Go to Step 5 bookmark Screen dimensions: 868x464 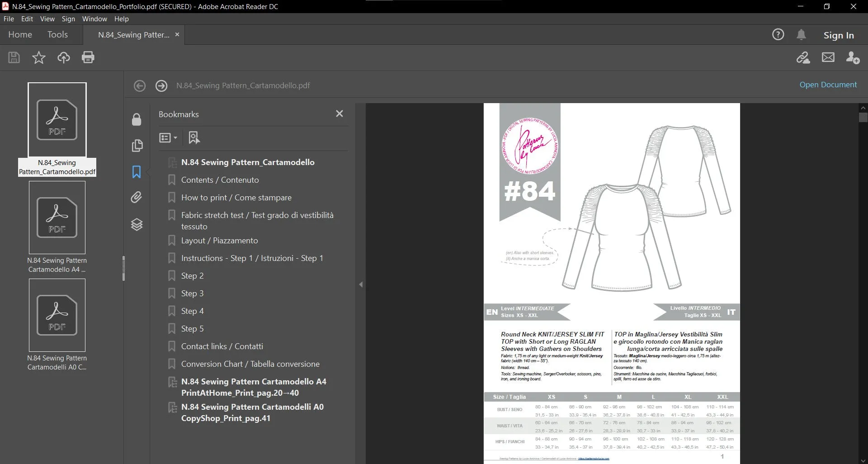point(192,328)
